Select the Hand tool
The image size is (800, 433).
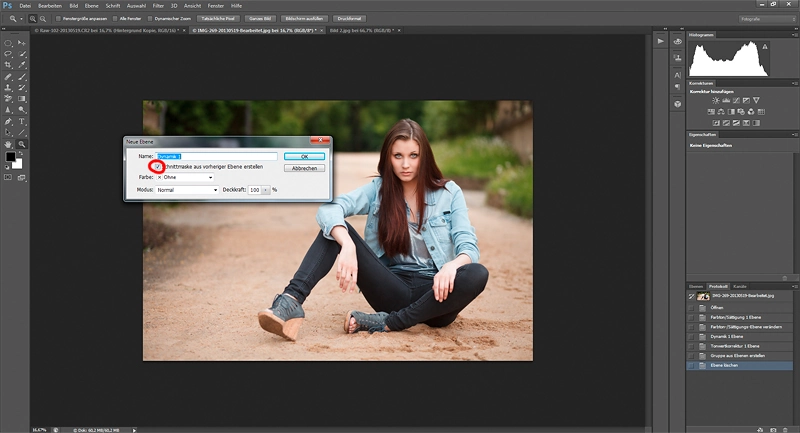tap(8, 144)
